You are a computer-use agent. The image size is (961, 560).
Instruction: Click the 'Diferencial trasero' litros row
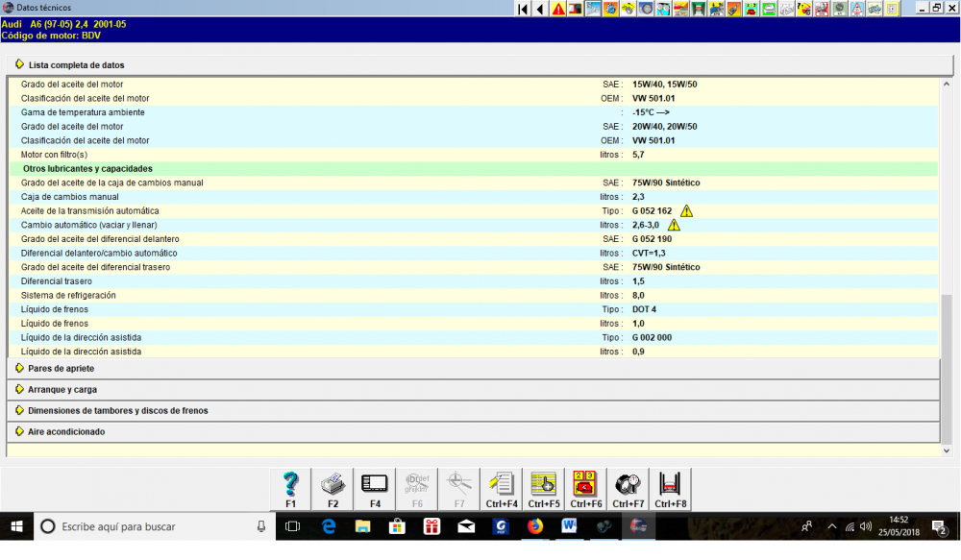pos(473,281)
